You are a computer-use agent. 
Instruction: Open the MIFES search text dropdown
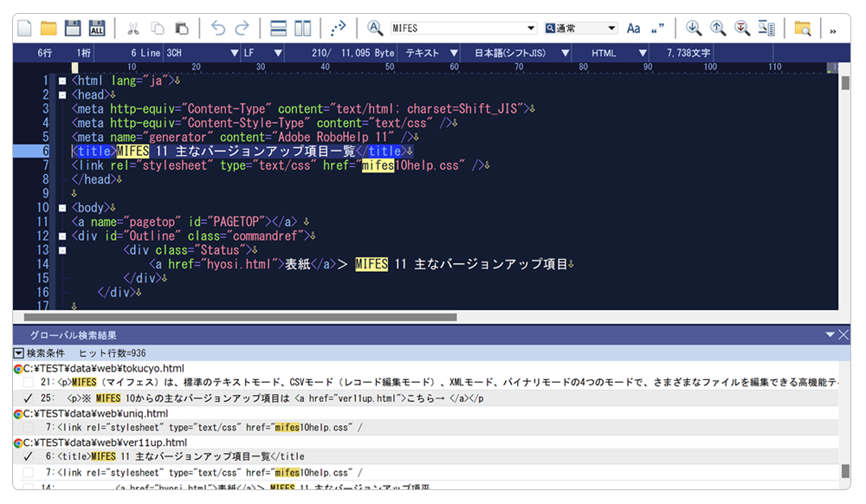[531, 29]
